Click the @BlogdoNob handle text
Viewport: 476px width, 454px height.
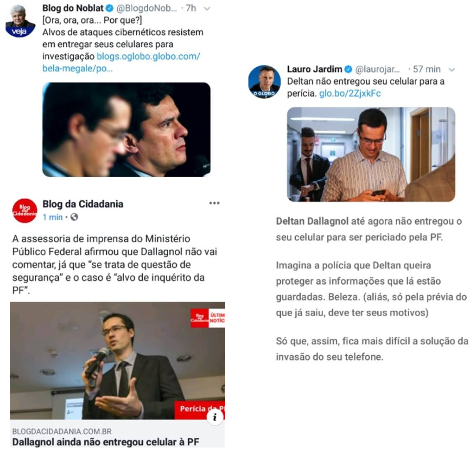pyautogui.click(x=146, y=8)
